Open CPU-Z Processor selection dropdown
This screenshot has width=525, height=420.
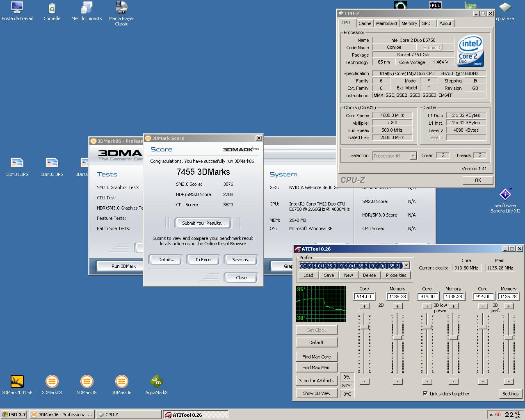[x=413, y=156]
